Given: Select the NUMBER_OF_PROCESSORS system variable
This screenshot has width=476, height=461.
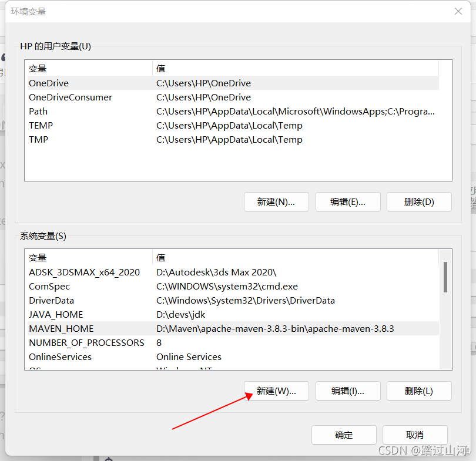Looking at the screenshot, I should [x=233, y=343].
